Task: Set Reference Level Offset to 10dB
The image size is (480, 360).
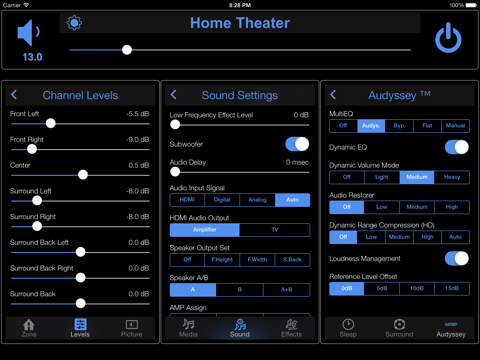Action: 417,288
